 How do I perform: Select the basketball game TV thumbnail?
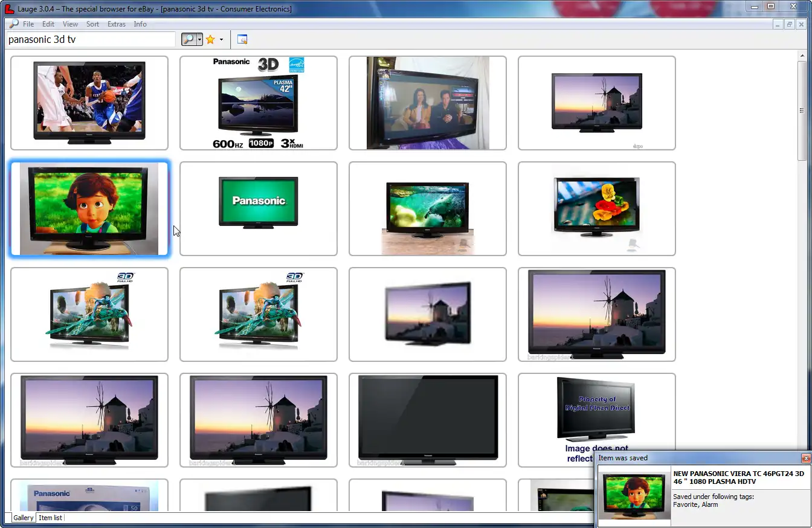(89, 103)
